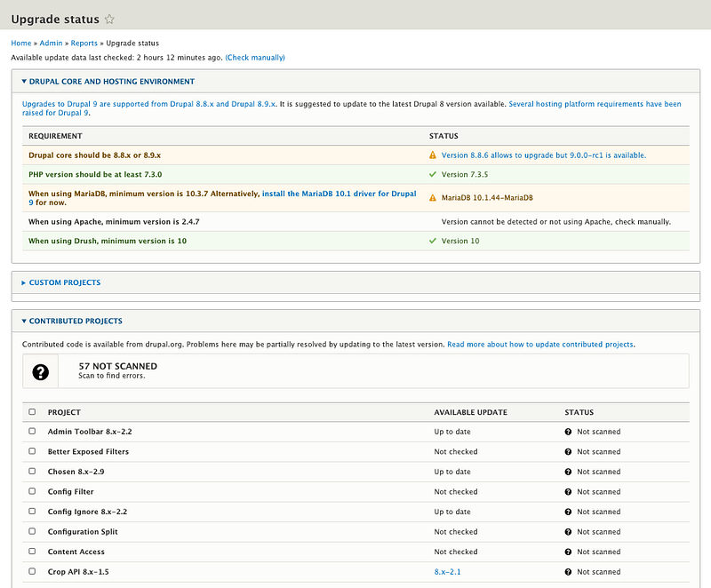Open install MariaDB 10.1 driver link

pos(339,194)
